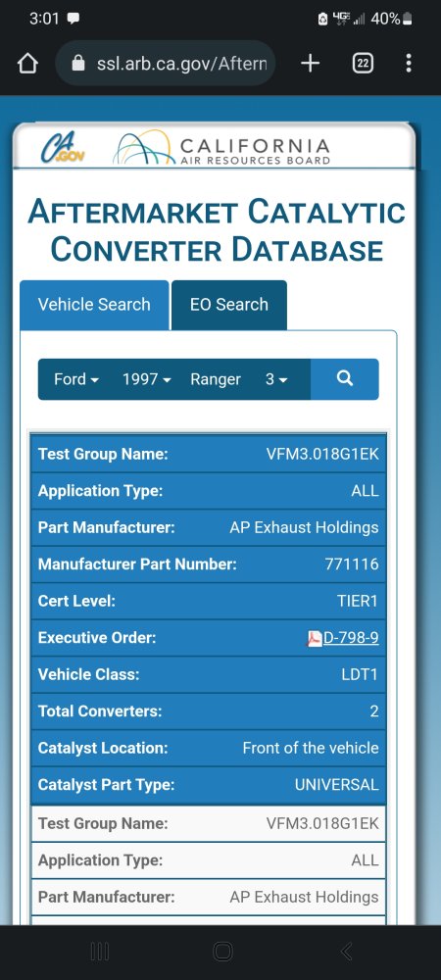Switch to the Vehicle Search tab

pyautogui.click(x=94, y=305)
